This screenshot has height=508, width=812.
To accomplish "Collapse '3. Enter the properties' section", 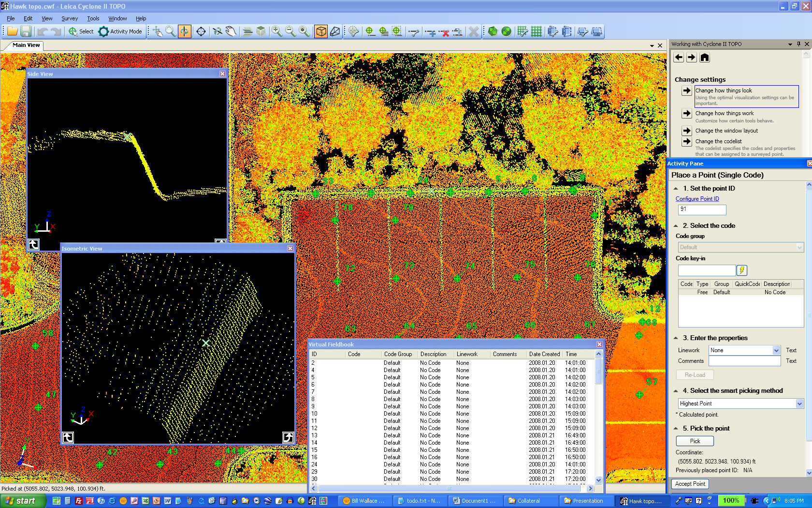I will point(676,338).
